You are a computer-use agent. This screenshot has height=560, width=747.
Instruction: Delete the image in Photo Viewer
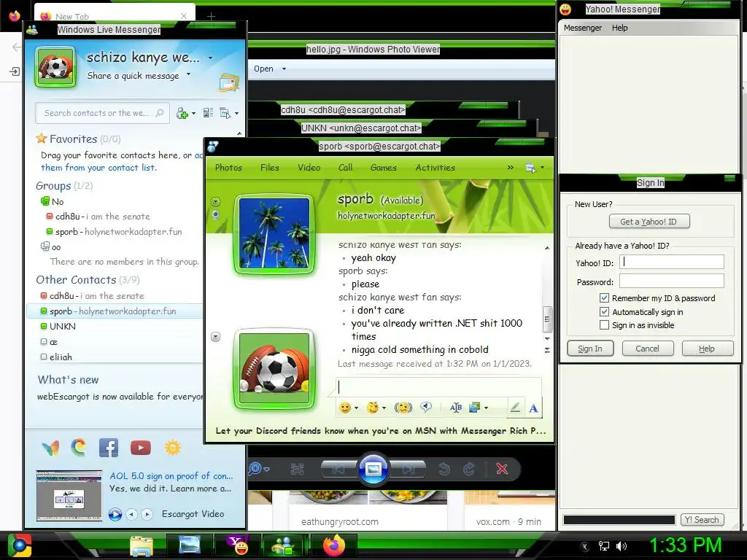tap(502, 469)
